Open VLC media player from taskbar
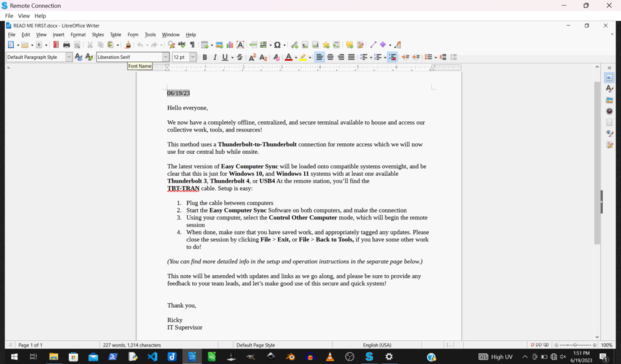 [x=330, y=357]
